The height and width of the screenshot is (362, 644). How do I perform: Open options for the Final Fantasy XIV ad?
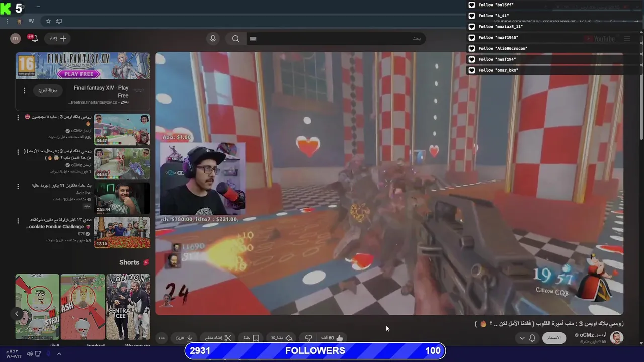(24, 90)
